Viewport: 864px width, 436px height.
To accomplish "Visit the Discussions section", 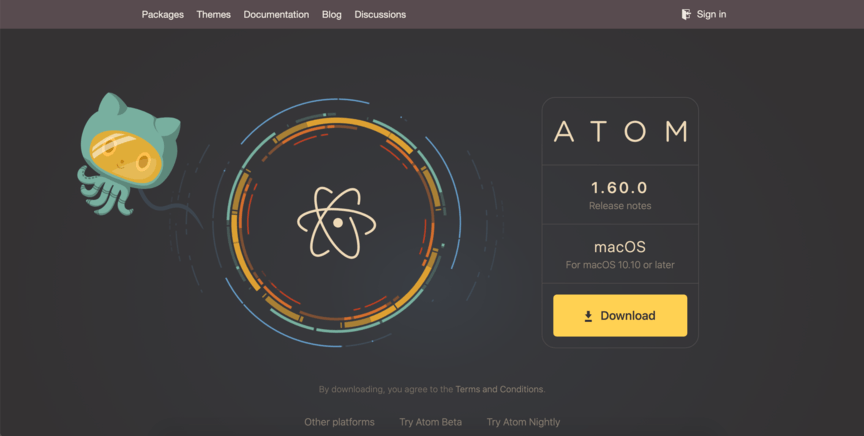I will coord(380,14).
